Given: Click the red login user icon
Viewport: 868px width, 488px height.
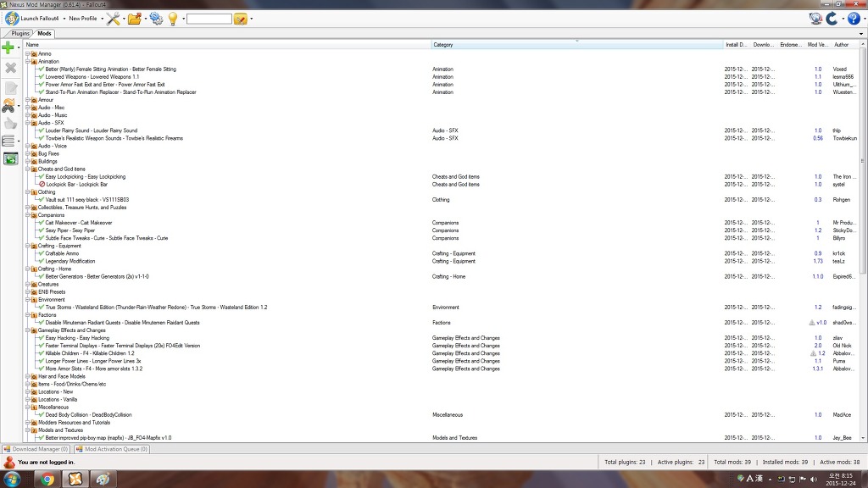Looking at the screenshot, I should click(9, 462).
